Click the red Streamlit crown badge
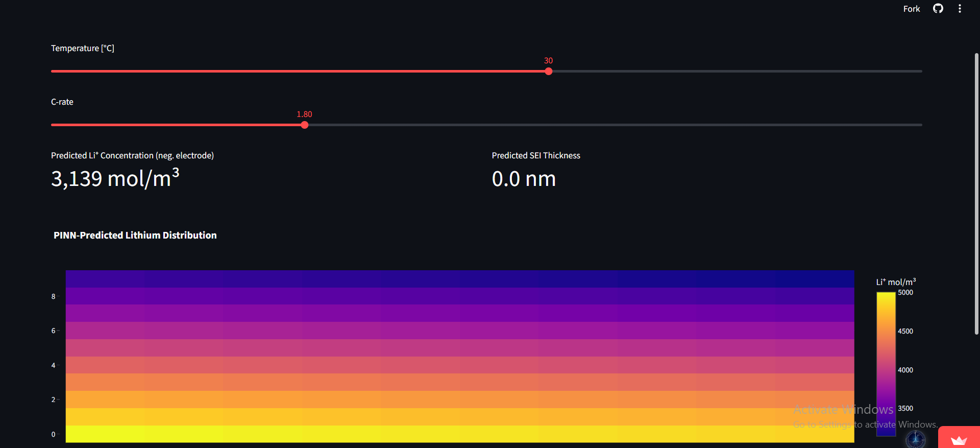The height and width of the screenshot is (448, 980). [x=959, y=439]
